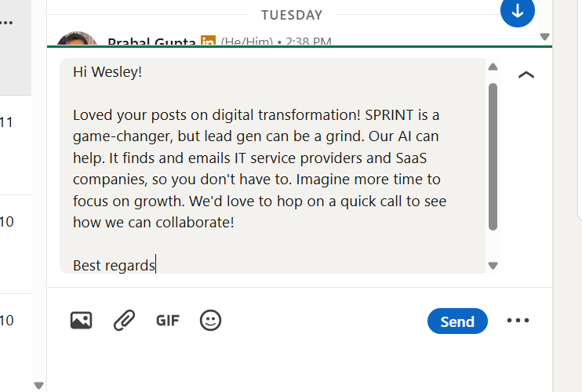Viewport: 582px width, 392px height.
Task: Click the left panel scrollbar down arrow
Action: point(39,385)
